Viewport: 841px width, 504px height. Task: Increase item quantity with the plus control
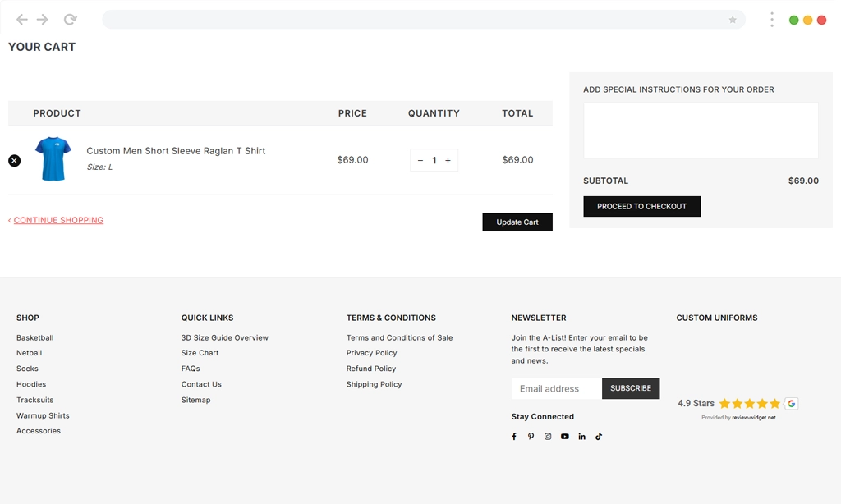click(x=447, y=160)
